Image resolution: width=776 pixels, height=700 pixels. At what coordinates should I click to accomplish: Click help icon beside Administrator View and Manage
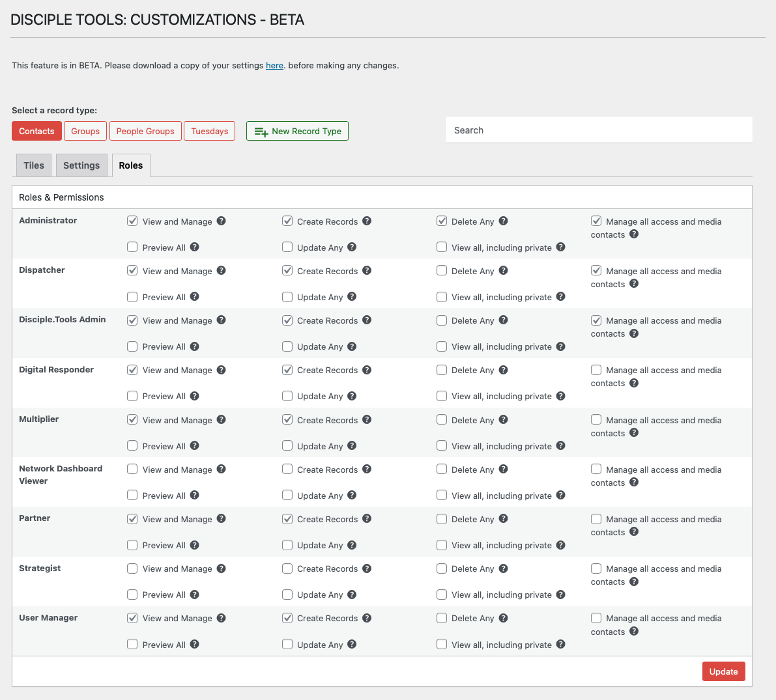tap(222, 221)
